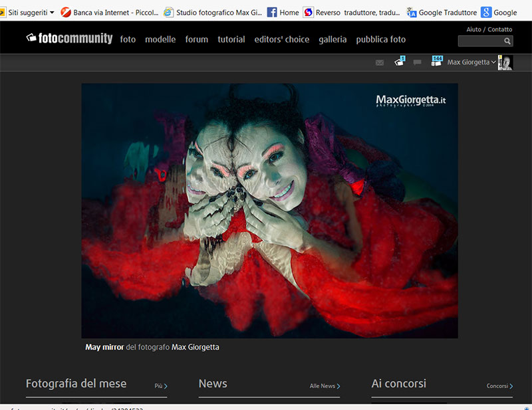Open the speech bubble messages icon
This screenshot has height=410, width=532.
[418, 62]
